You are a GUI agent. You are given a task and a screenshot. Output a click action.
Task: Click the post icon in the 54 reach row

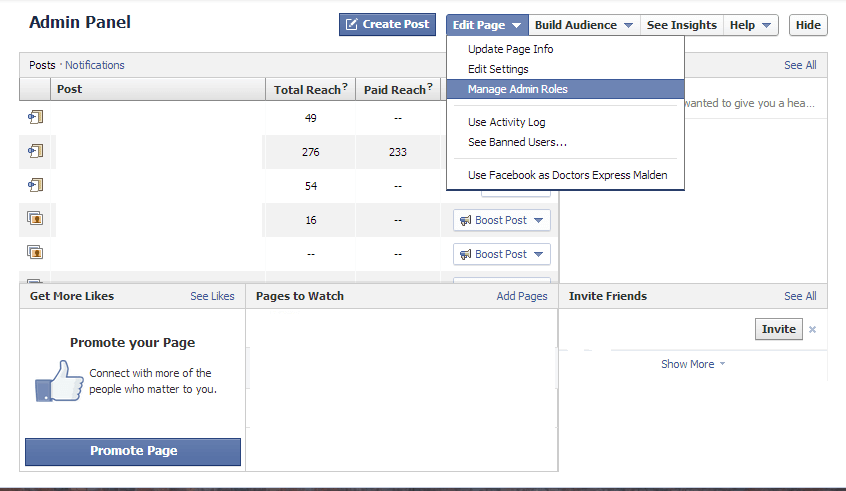[35, 185]
